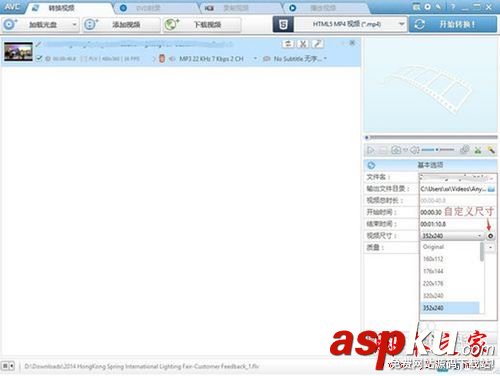Select 160x112 from size list
The height and width of the screenshot is (376, 500).
(450, 259)
